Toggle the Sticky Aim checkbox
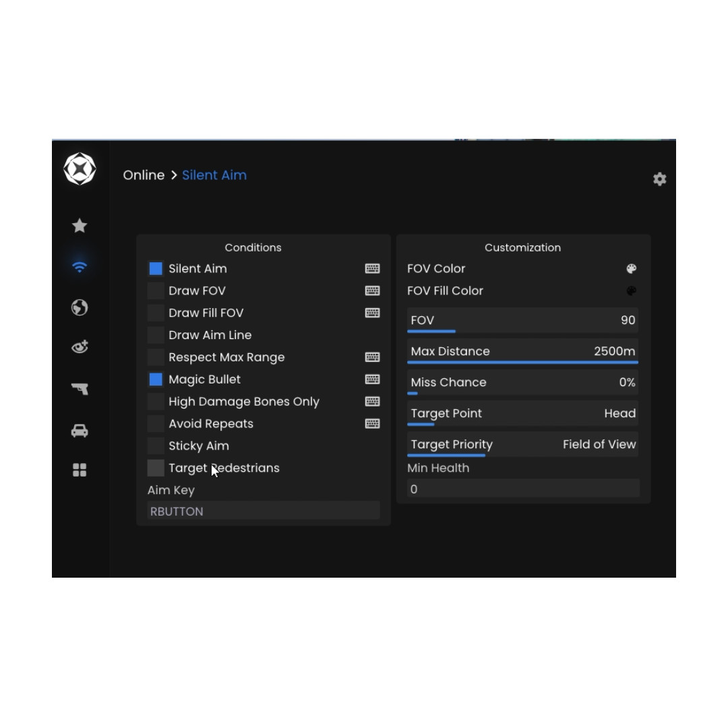Screen dimensions: 728x728 click(156, 446)
